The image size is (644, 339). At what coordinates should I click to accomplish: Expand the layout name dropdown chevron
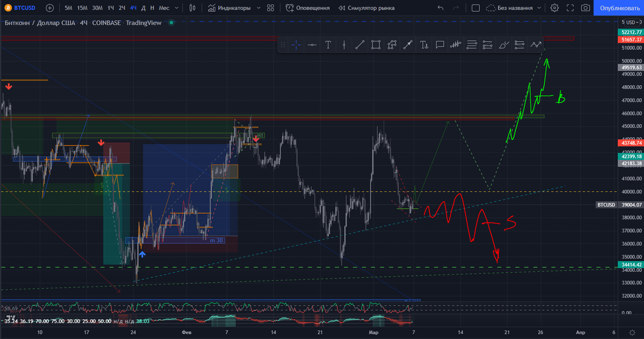point(540,8)
